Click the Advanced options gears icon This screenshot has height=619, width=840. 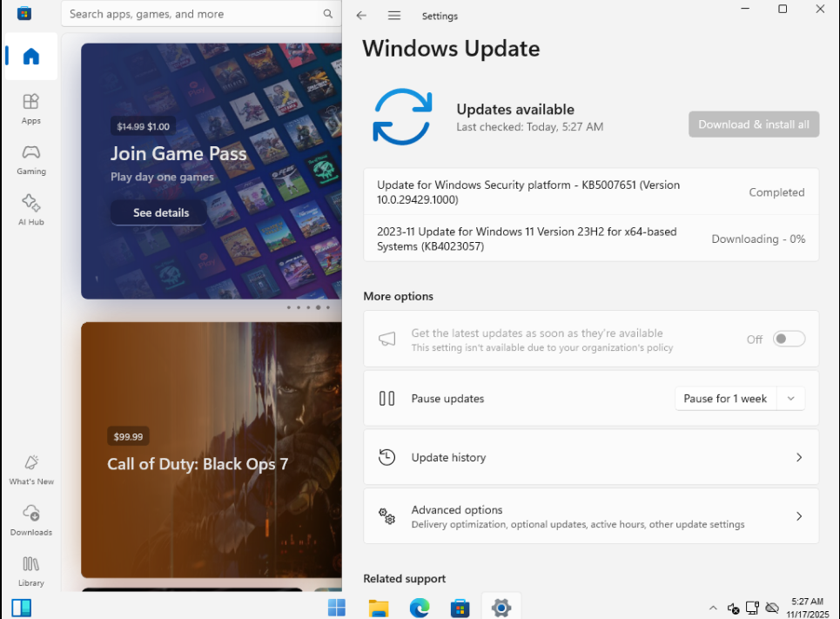pos(386,516)
